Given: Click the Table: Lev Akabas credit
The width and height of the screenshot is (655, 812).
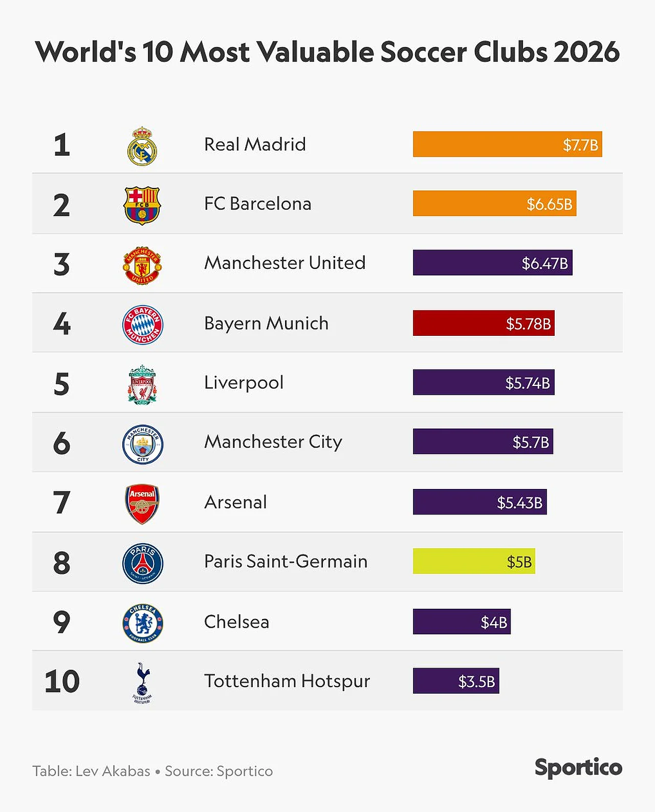Looking at the screenshot, I should tap(91, 771).
